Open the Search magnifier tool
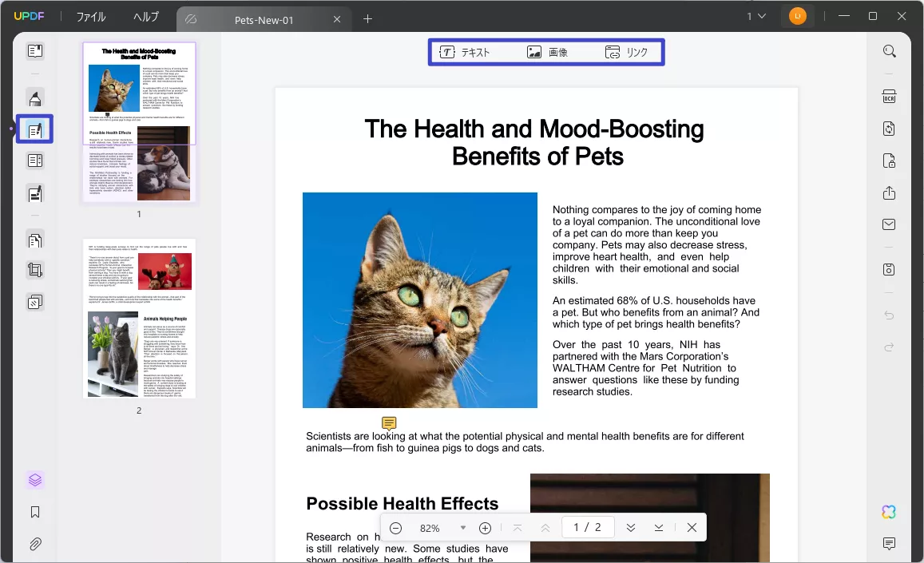The height and width of the screenshot is (563, 924). (x=889, y=51)
